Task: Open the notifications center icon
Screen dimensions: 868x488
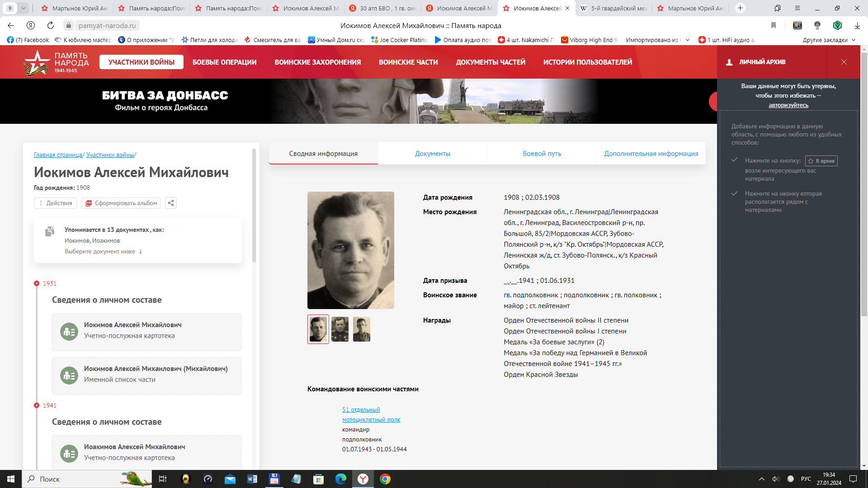Action: (853, 479)
